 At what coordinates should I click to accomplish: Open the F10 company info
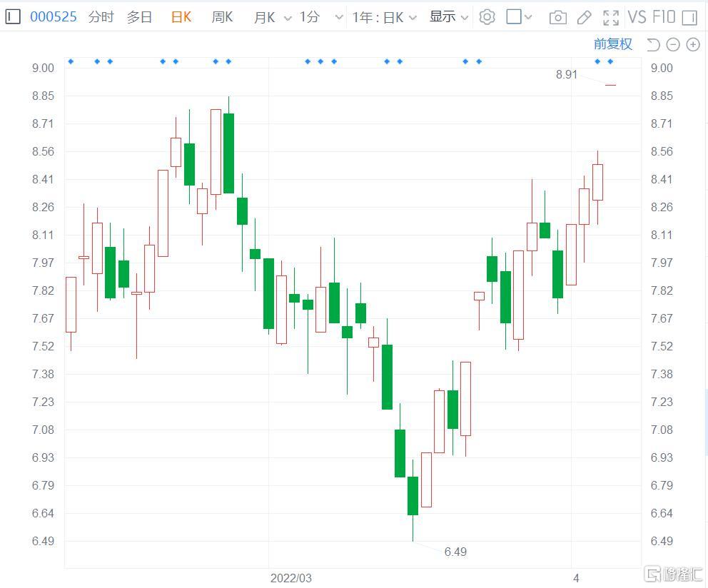click(663, 17)
